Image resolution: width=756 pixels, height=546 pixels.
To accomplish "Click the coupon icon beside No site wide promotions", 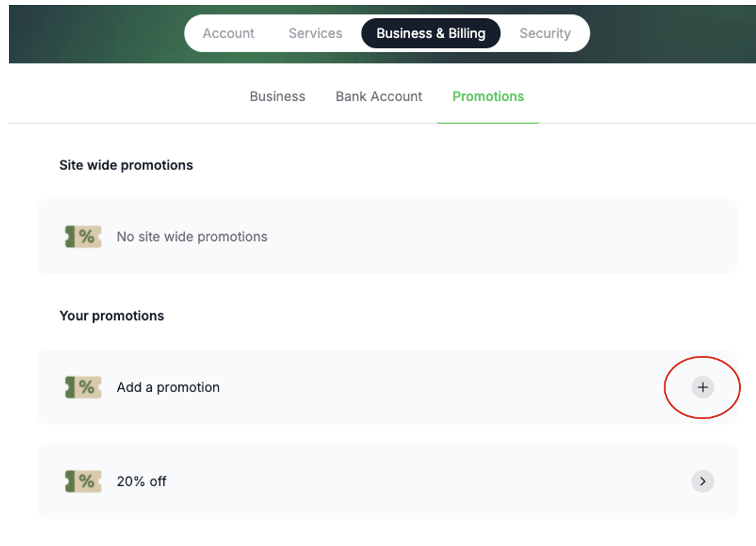I will tap(83, 237).
